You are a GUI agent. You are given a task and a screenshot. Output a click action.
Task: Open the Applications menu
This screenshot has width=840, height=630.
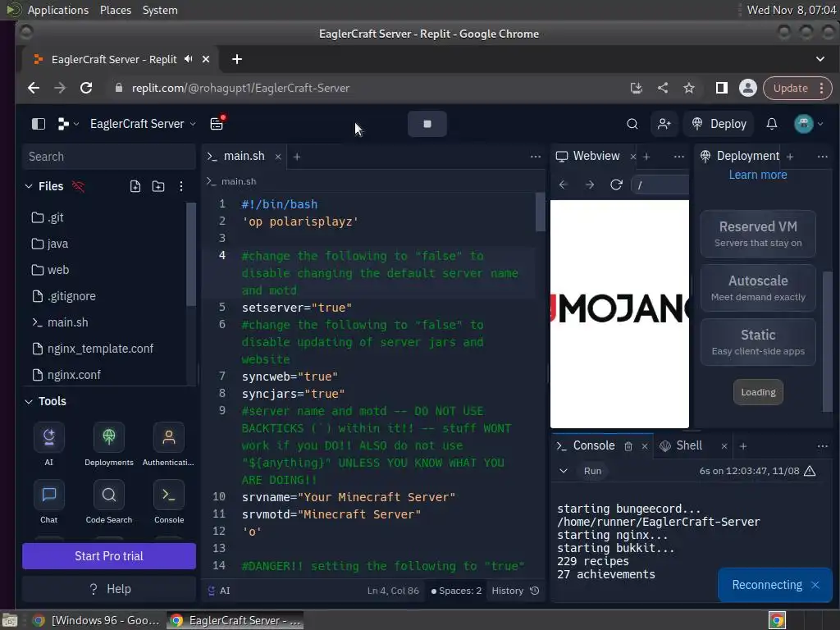(x=58, y=10)
